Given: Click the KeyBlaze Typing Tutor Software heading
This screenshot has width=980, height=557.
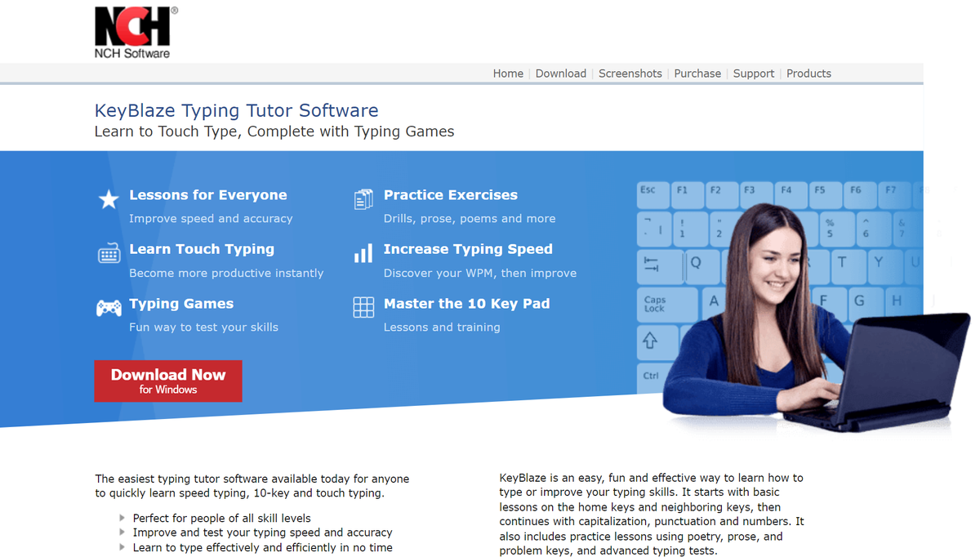Looking at the screenshot, I should (236, 110).
